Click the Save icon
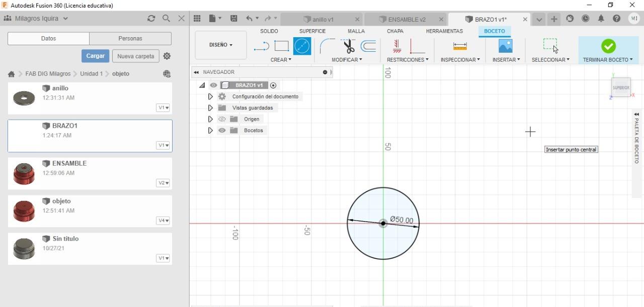This screenshot has width=644, height=307. (x=233, y=19)
